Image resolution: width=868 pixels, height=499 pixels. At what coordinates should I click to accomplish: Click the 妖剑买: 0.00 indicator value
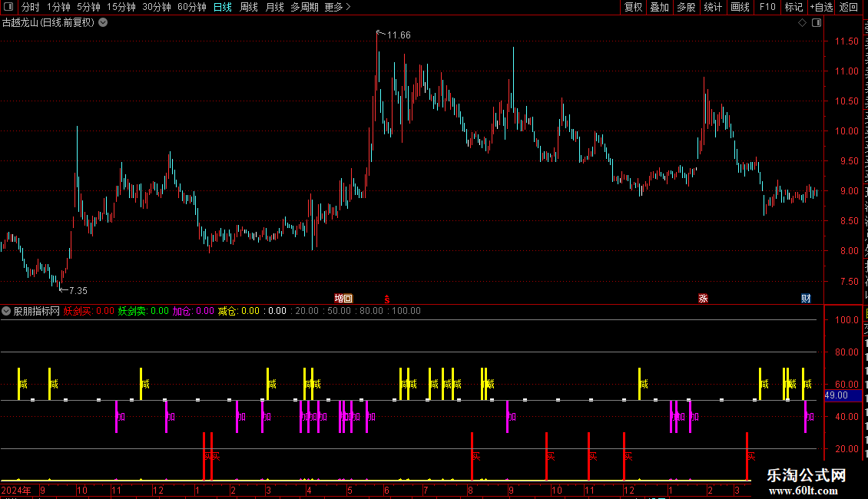point(88,311)
